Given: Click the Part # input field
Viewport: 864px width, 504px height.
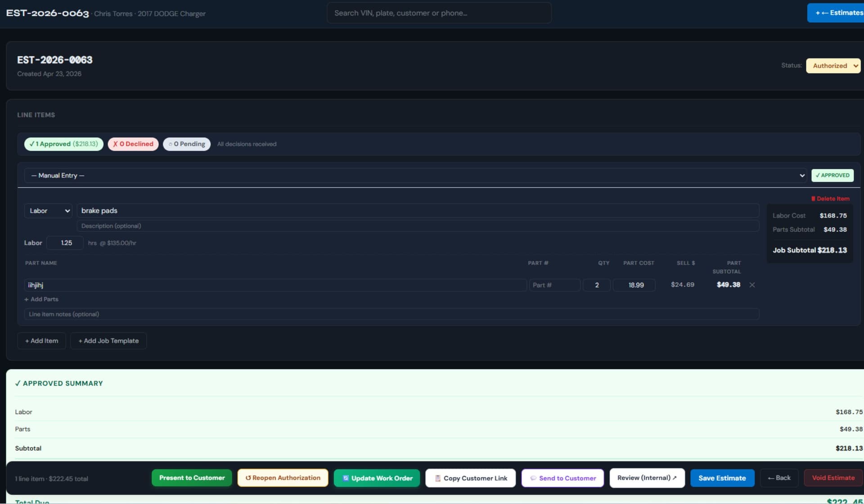Looking at the screenshot, I should [x=554, y=285].
